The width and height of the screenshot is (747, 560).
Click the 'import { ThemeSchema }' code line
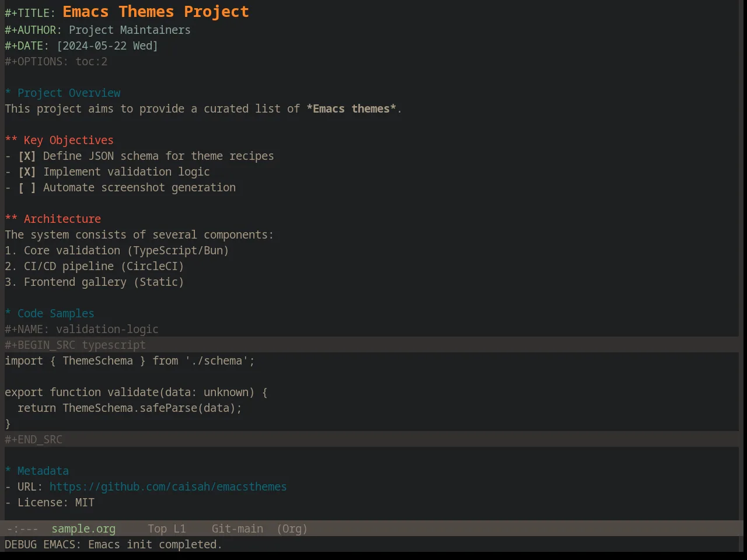pos(130,360)
